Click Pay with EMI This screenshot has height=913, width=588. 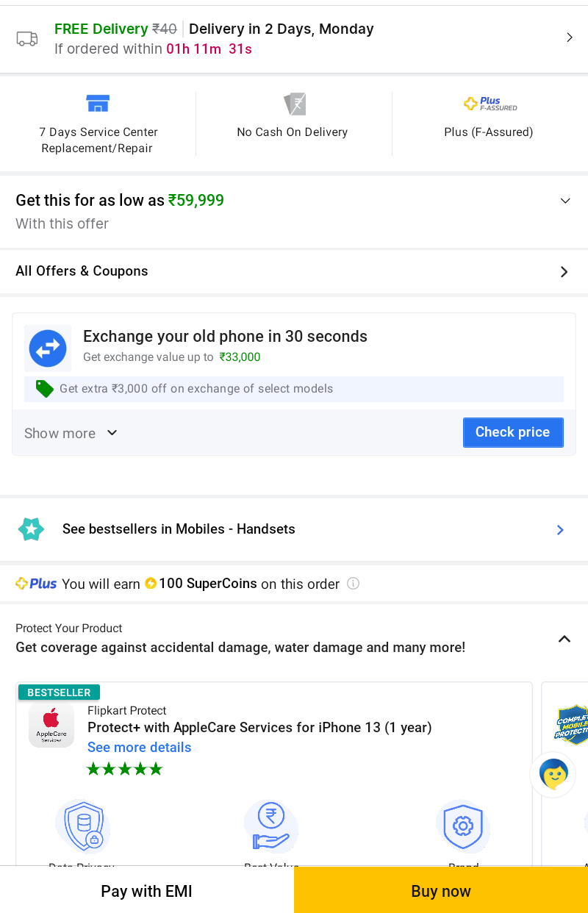[x=146, y=891]
